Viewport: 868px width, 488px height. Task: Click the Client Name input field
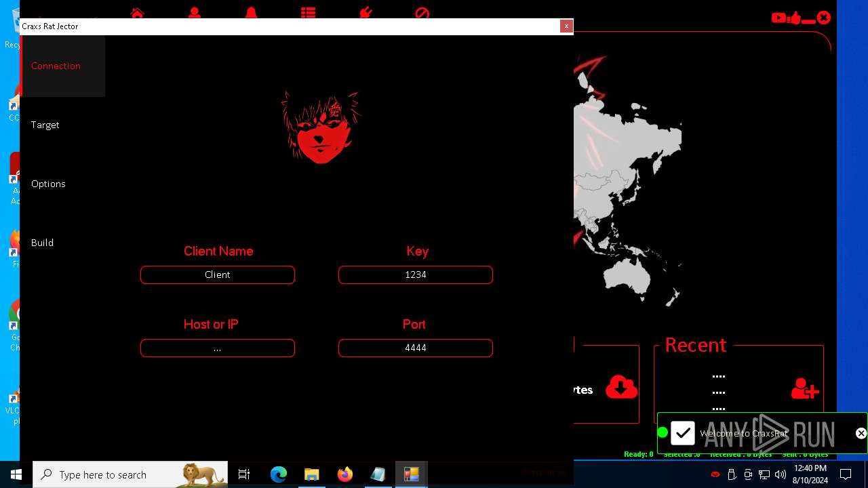[218, 274]
